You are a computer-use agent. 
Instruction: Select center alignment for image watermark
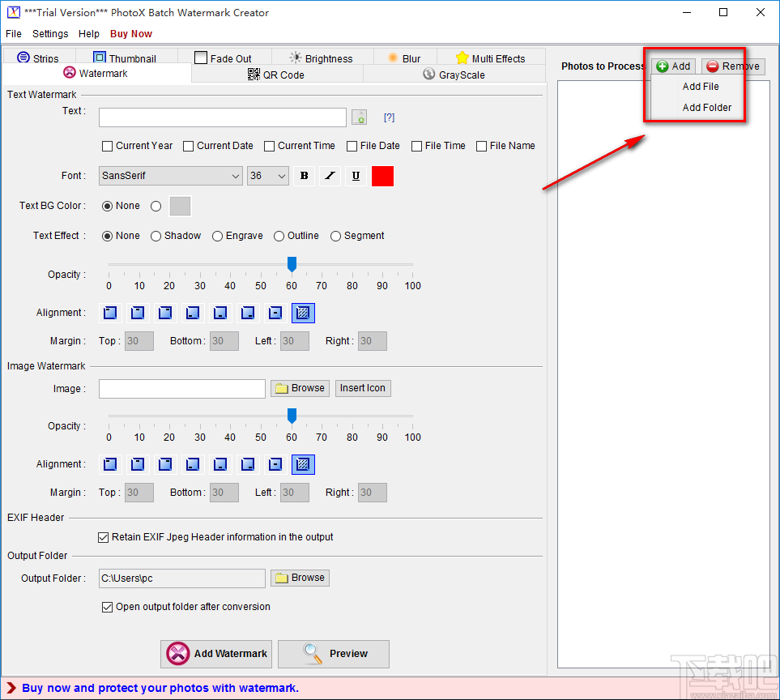275,464
